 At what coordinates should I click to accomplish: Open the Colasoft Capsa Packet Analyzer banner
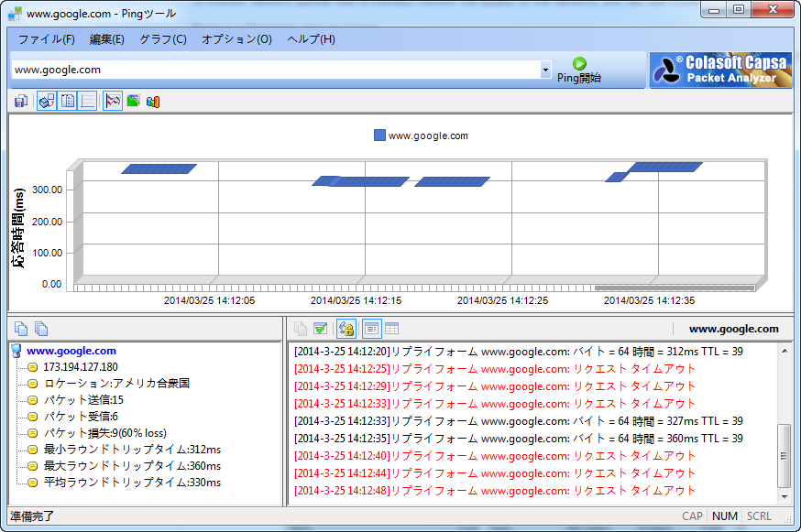point(720,70)
